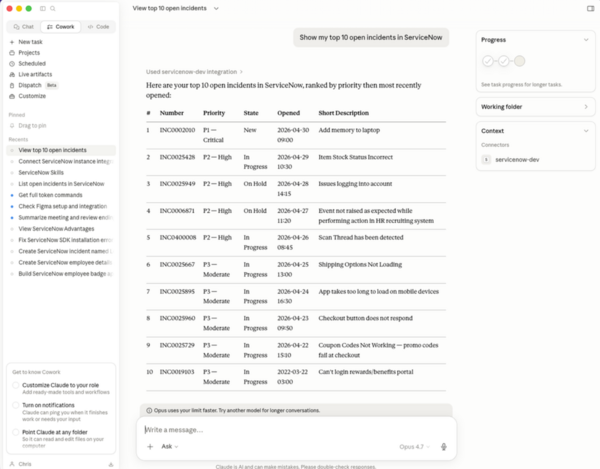The height and width of the screenshot is (469, 600).
Task: Open Check Figma setup and integration task
Action: [61, 206]
